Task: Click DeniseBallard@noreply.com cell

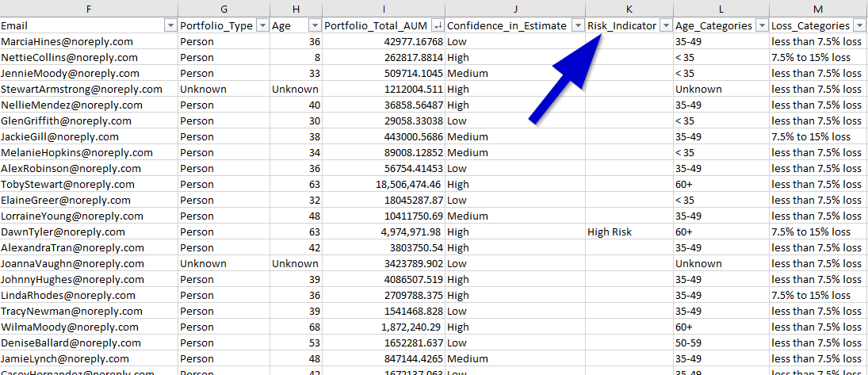Action: coord(89,342)
